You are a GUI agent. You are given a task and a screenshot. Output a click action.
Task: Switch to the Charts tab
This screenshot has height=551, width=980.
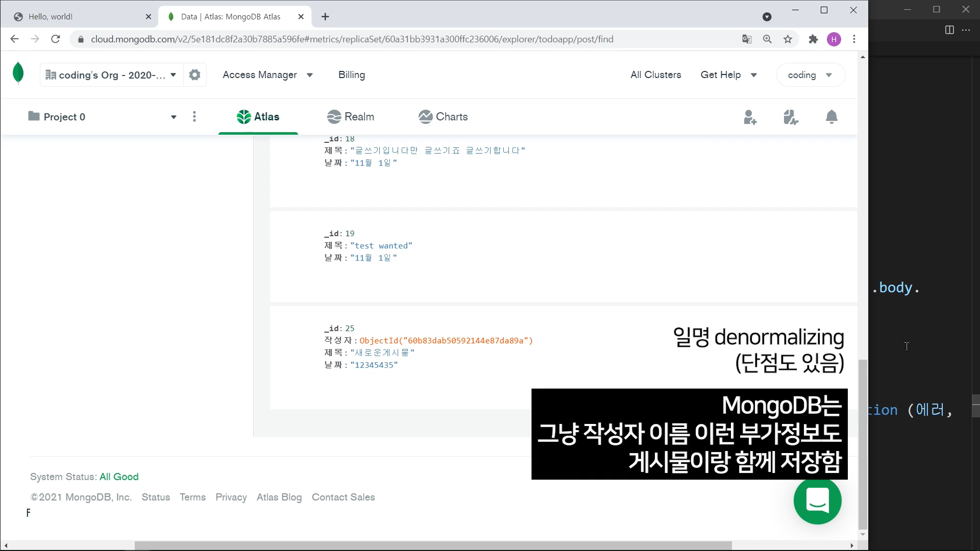(443, 117)
